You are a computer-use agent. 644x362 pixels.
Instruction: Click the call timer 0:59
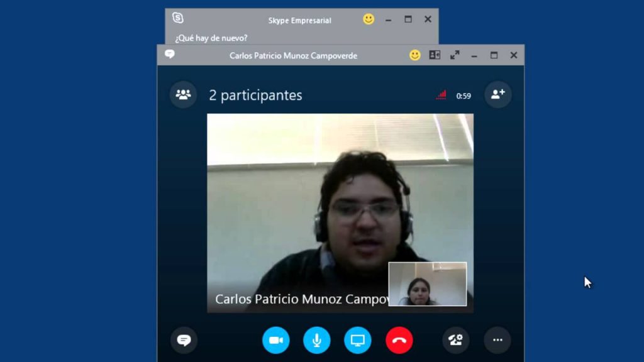click(x=464, y=96)
